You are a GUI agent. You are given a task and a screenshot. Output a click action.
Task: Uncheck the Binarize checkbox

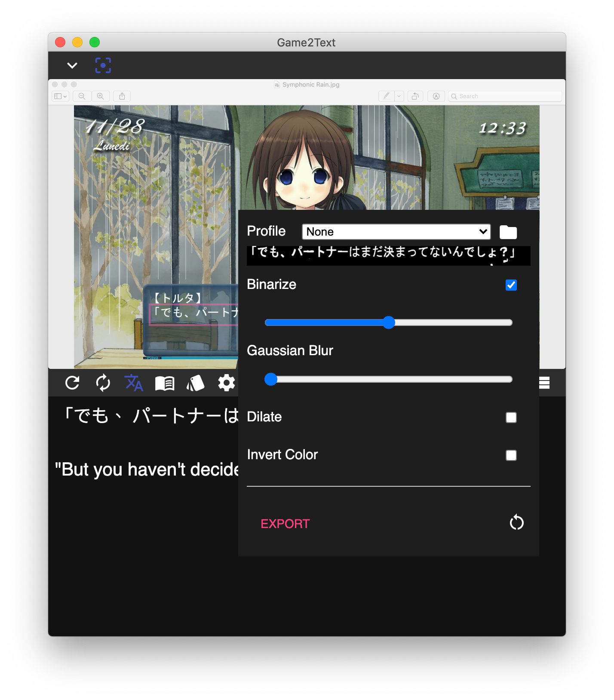click(x=511, y=285)
